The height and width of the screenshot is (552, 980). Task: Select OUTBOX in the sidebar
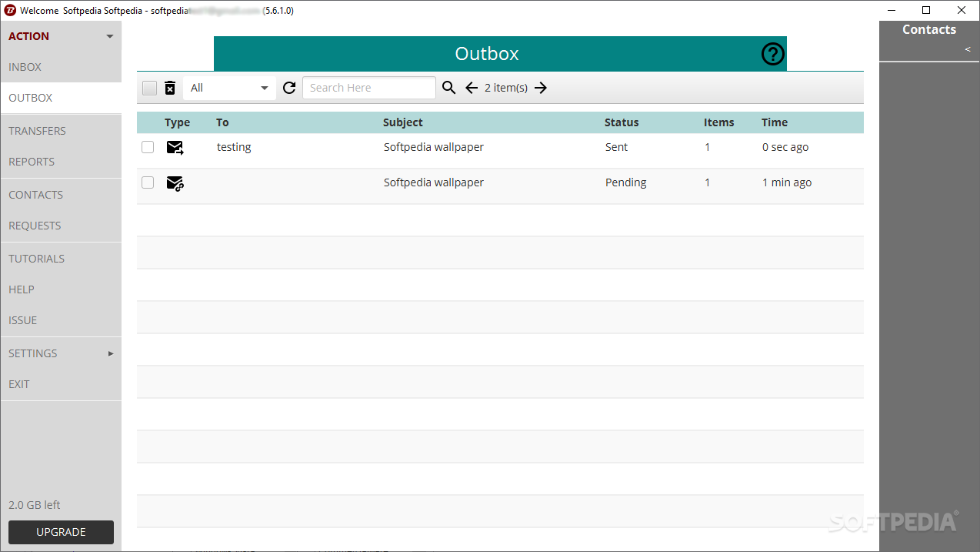[61, 98]
